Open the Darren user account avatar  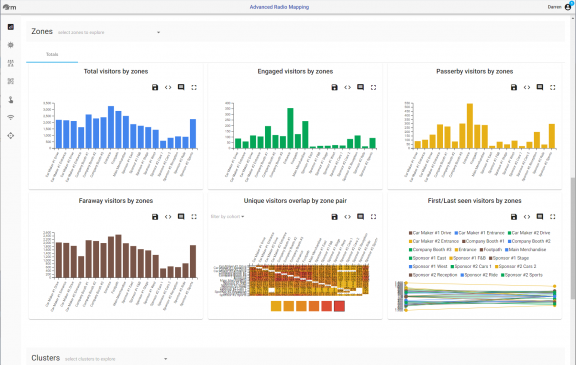pos(568,7)
